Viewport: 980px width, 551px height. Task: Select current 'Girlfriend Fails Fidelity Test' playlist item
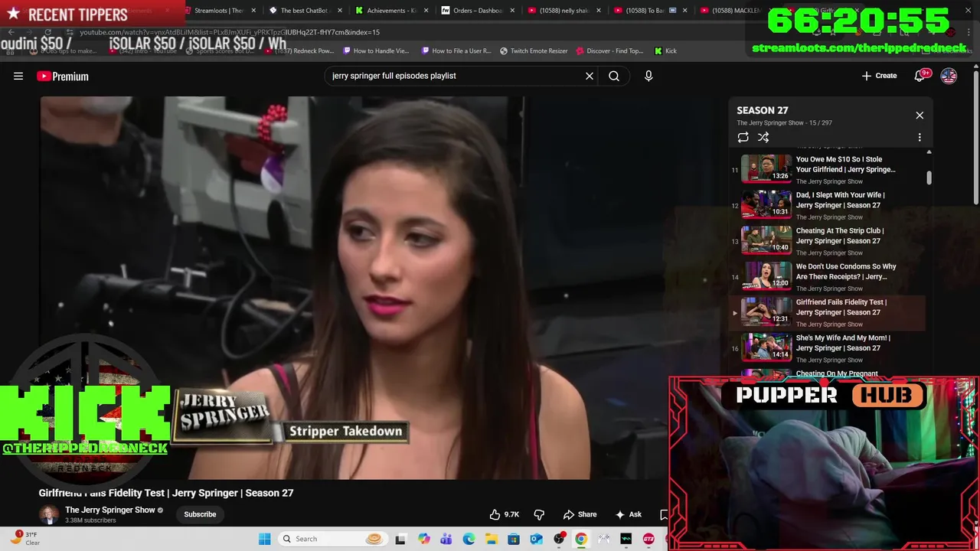point(828,312)
